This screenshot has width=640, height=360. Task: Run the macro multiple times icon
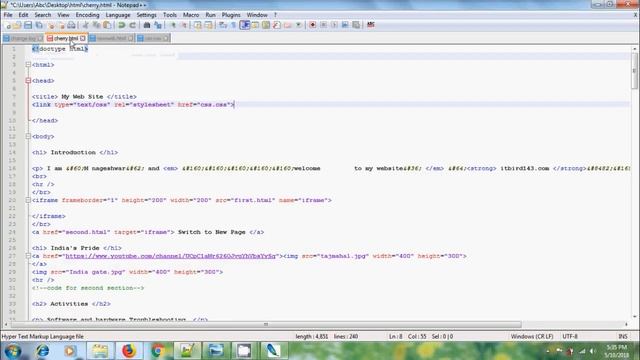[345, 25]
